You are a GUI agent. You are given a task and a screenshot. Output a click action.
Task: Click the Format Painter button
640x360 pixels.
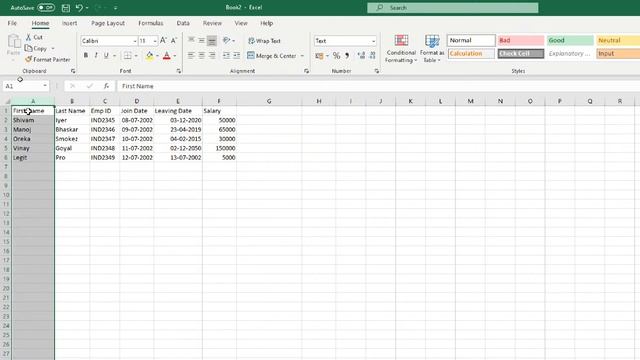point(47,60)
